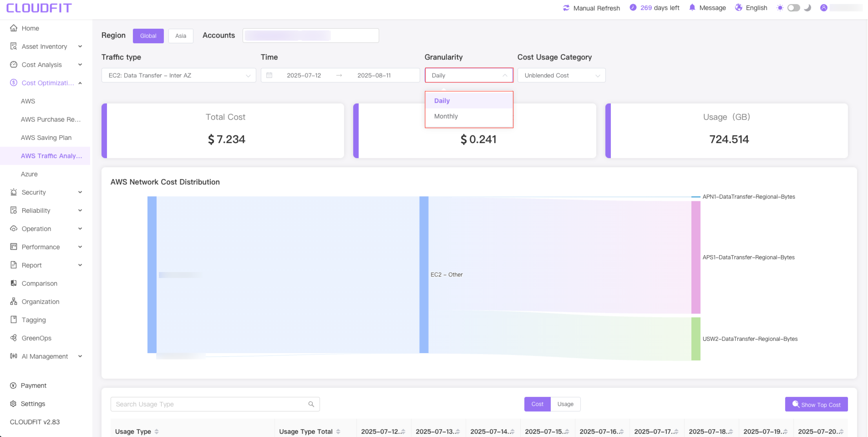Click the Reliability icon

click(x=14, y=210)
